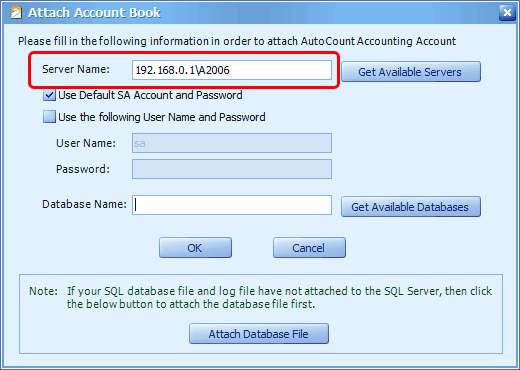Click the Attach Account Book title icon

[x=16, y=13]
